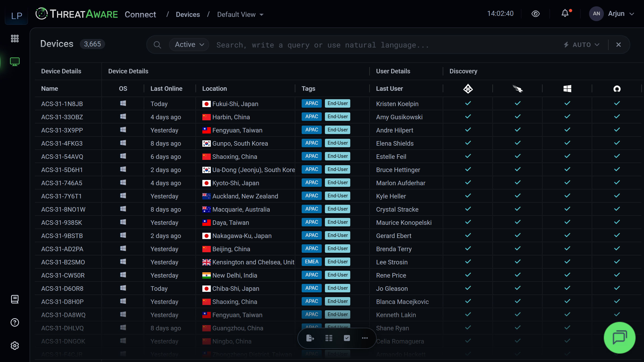
Task: Open the green chat bubble button
Action: (x=619, y=337)
